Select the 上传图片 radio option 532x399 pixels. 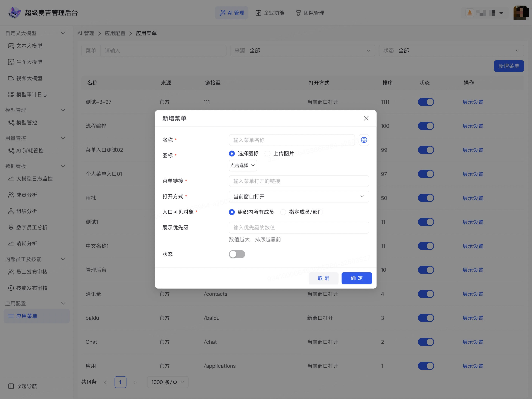point(267,153)
